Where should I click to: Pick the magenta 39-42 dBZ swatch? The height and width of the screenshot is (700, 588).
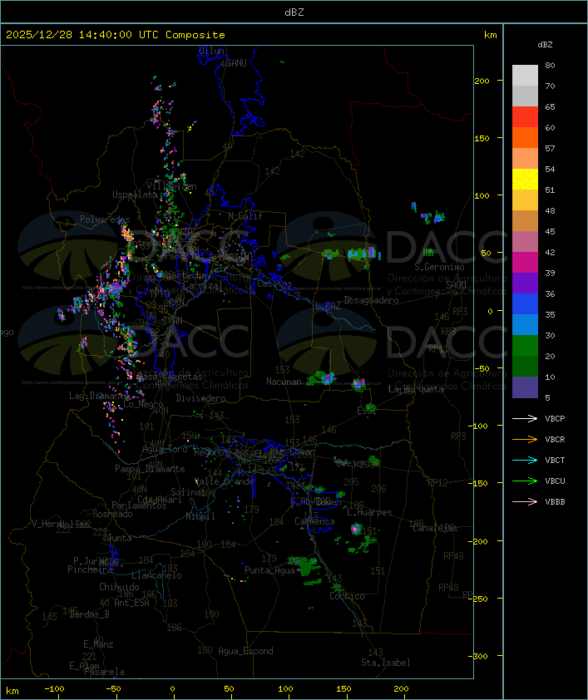click(525, 263)
